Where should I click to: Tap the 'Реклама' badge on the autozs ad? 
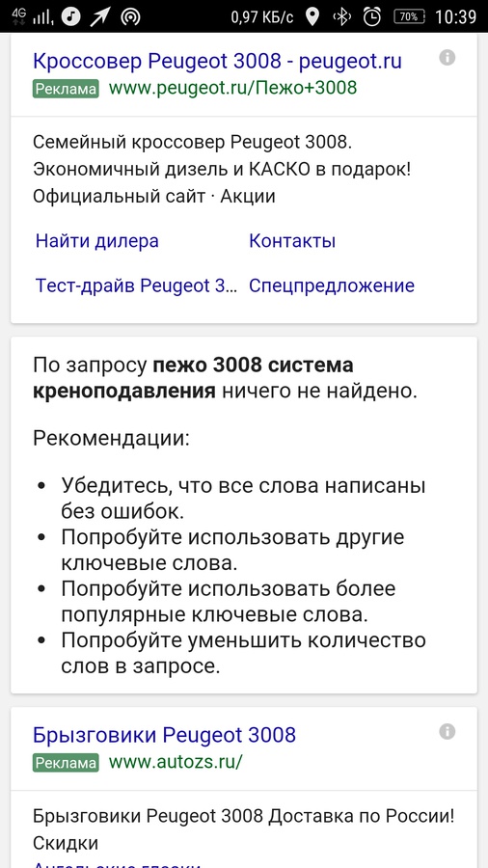(x=66, y=763)
